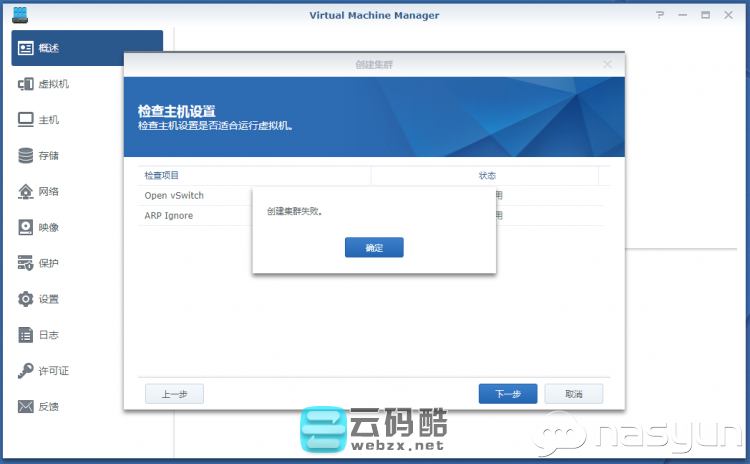This screenshot has width=750, height=464.
Task: Go back with the 上一步 button
Action: [x=174, y=394]
